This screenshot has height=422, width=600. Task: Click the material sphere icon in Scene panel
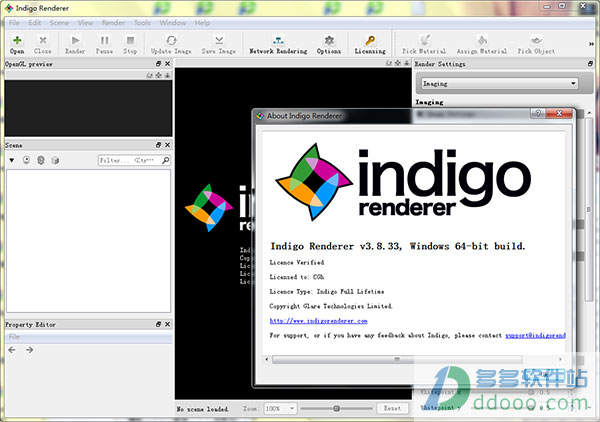[41, 160]
